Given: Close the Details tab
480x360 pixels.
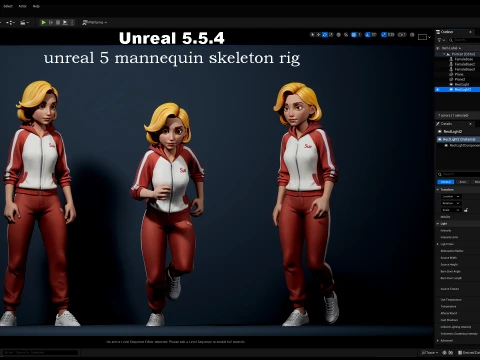Looking at the screenshot, I should [x=470, y=124].
